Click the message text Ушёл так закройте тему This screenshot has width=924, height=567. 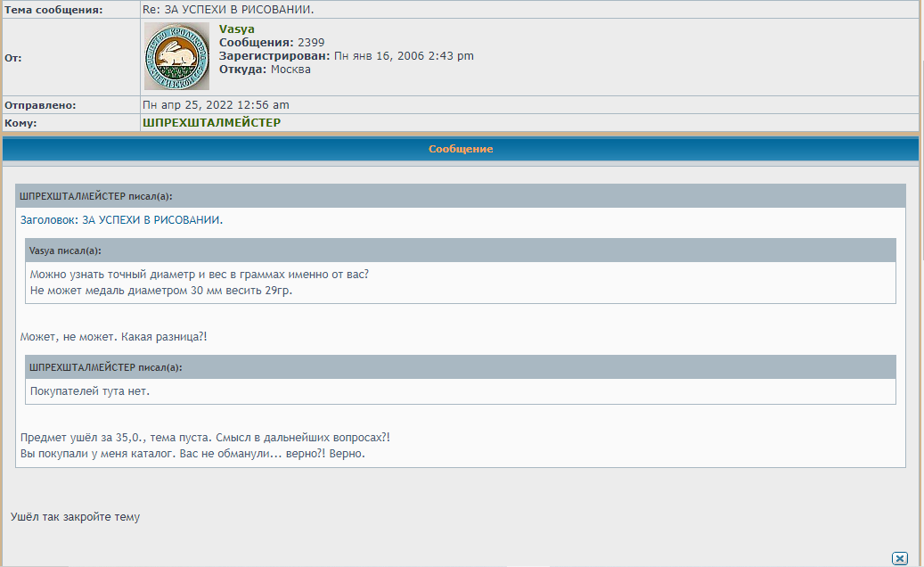tap(75, 517)
